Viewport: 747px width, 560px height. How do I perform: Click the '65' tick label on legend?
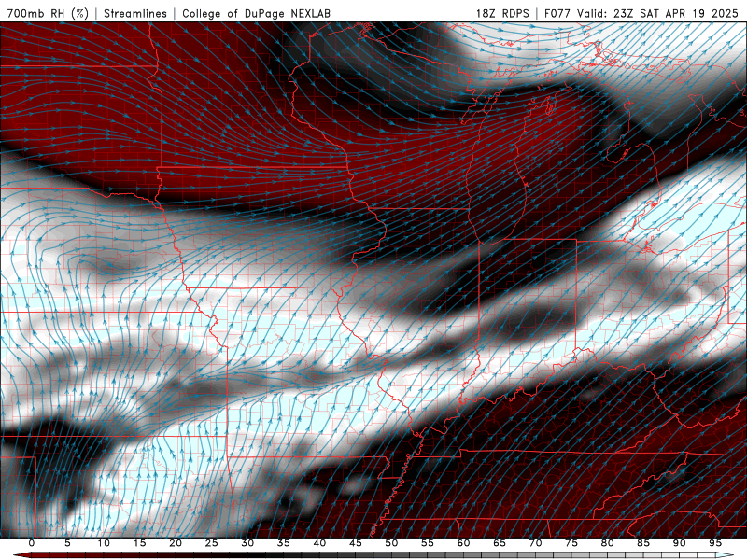pos(500,543)
